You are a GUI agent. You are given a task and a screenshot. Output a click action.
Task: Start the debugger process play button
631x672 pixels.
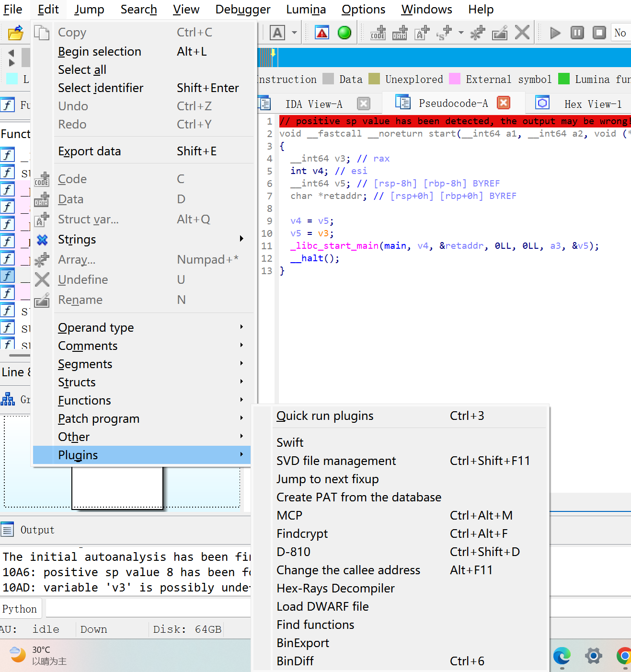pyautogui.click(x=555, y=33)
